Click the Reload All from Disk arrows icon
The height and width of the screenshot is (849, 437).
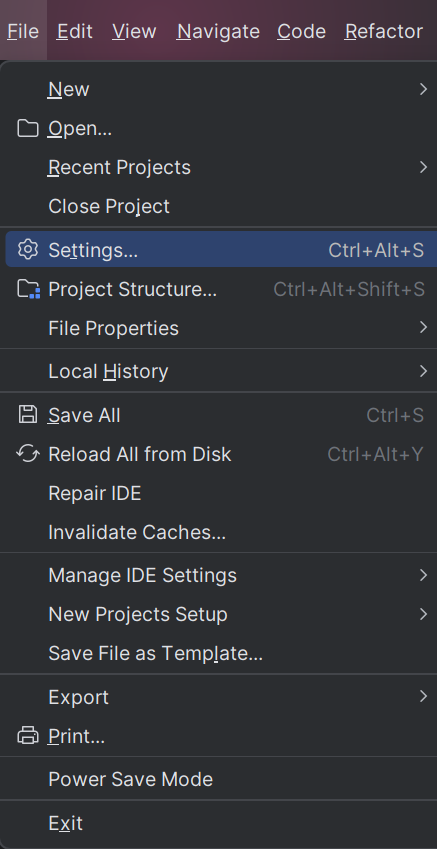[x=28, y=454]
